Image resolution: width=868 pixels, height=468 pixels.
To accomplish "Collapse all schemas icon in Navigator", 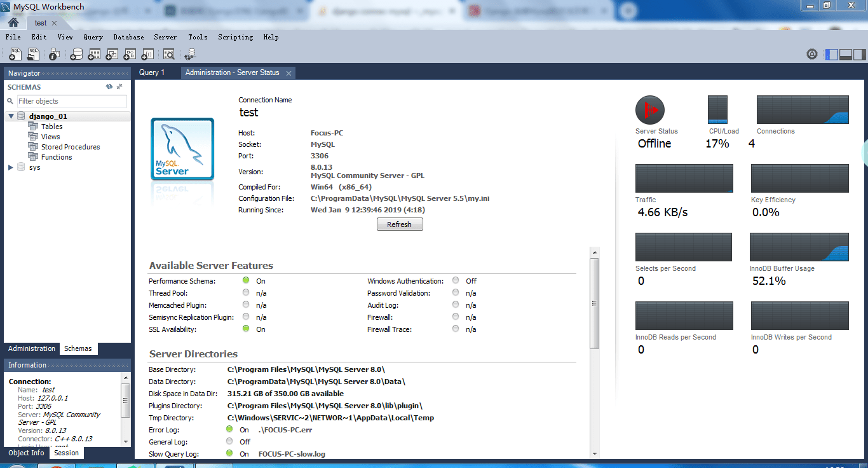I will pos(119,86).
